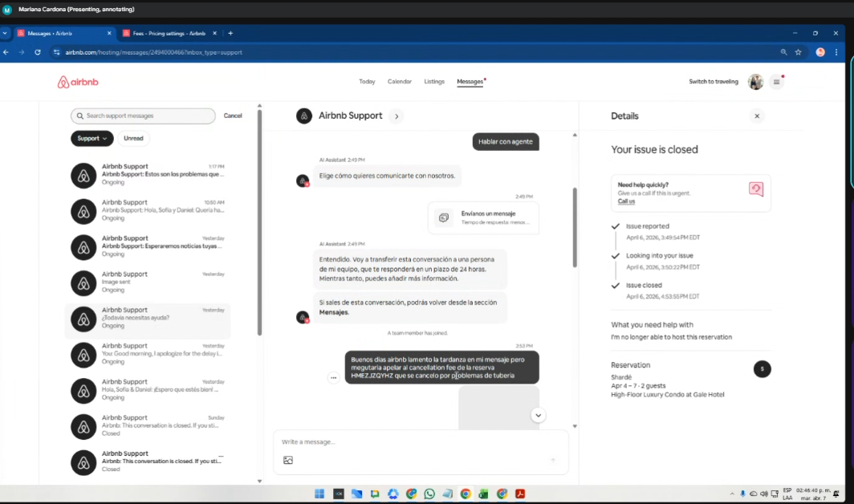Open the three-dot options beside the sent message

[333, 377]
